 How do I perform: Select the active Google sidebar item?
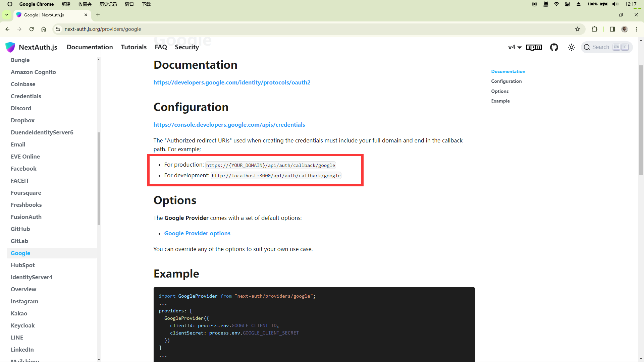(52, 253)
